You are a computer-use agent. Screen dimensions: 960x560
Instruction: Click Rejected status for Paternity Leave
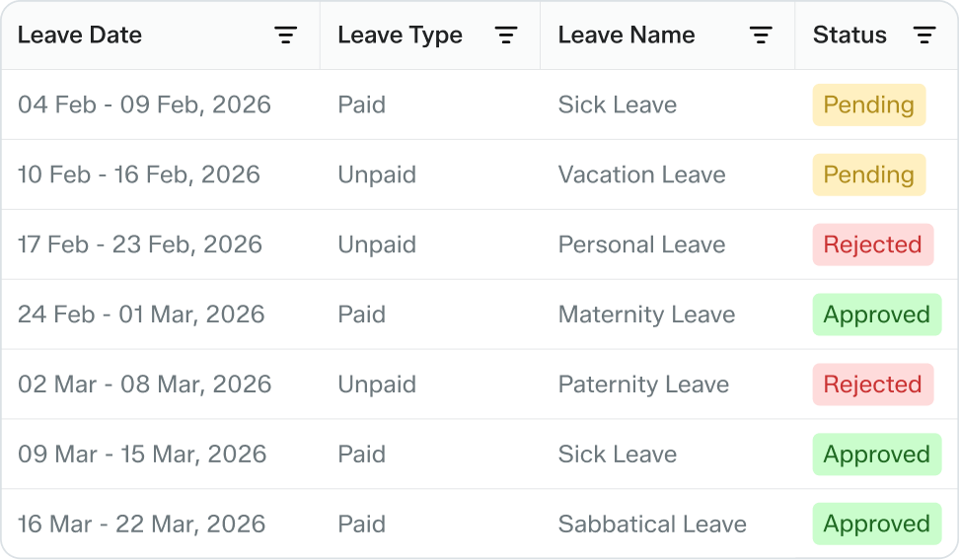pyautogui.click(x=872, y=385)
